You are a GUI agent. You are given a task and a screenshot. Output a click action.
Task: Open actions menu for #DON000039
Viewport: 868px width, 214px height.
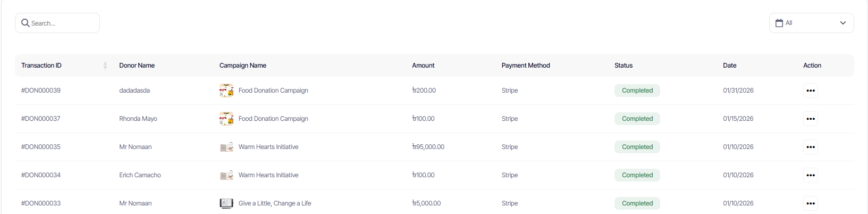[810, 90]
